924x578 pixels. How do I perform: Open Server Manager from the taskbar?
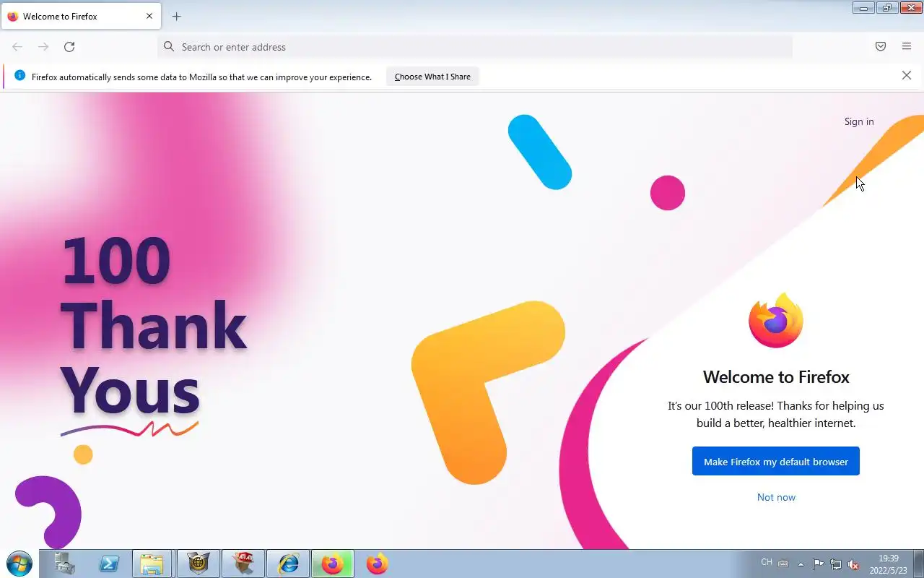[64, 564]
